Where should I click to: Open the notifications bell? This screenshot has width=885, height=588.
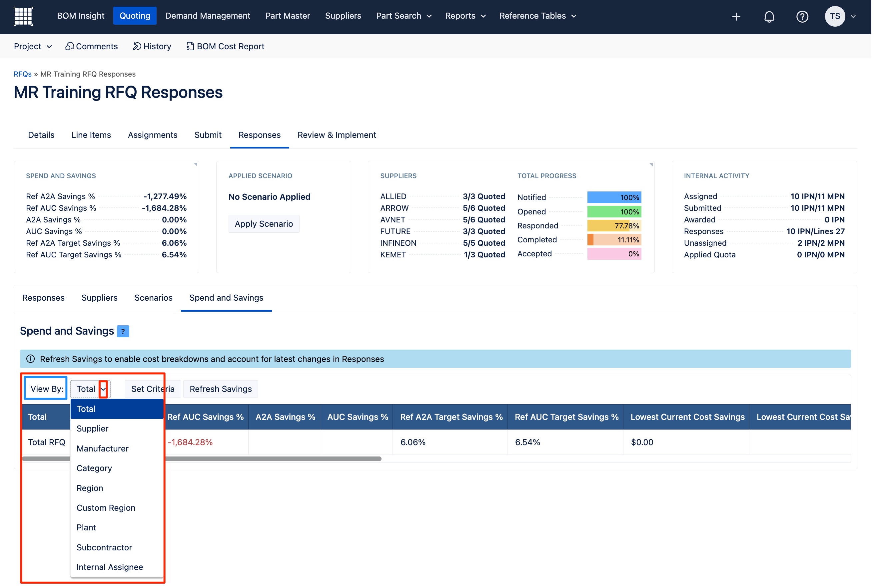point(769,17)
